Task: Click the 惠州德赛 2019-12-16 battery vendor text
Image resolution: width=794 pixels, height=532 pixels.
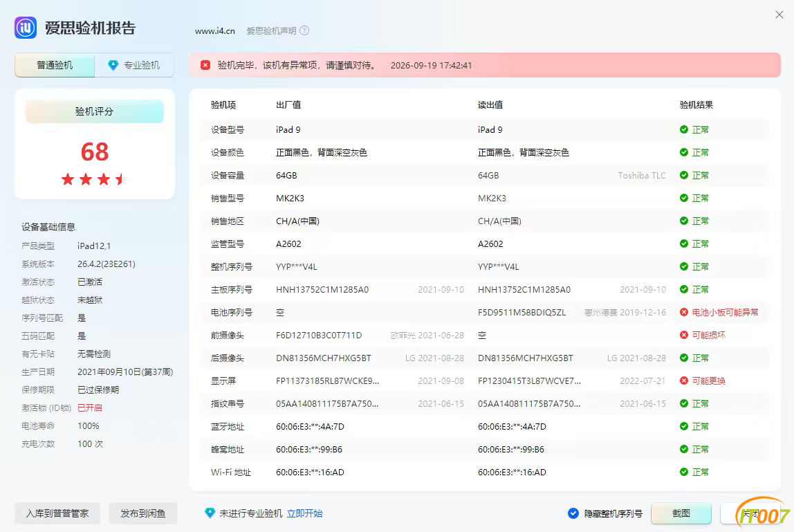Action: 625,312
